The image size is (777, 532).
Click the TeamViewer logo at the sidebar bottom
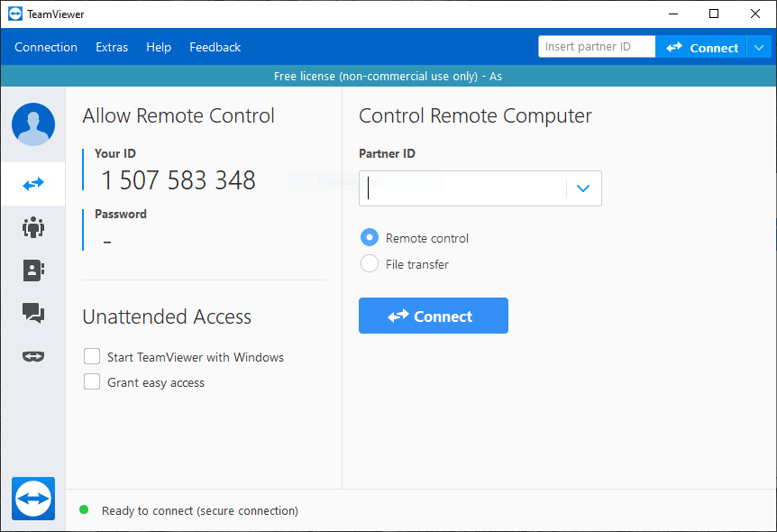coord(32,499)
